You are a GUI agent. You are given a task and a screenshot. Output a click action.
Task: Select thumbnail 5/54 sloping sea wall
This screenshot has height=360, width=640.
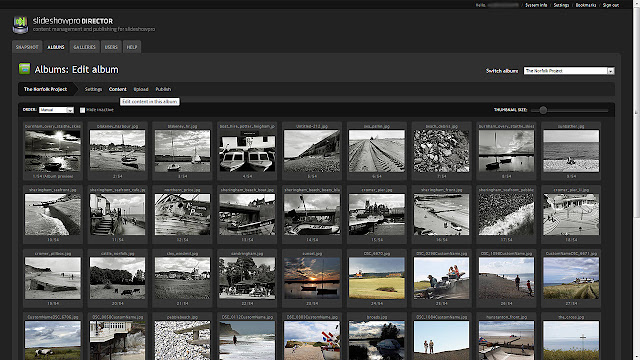[312, 151]
